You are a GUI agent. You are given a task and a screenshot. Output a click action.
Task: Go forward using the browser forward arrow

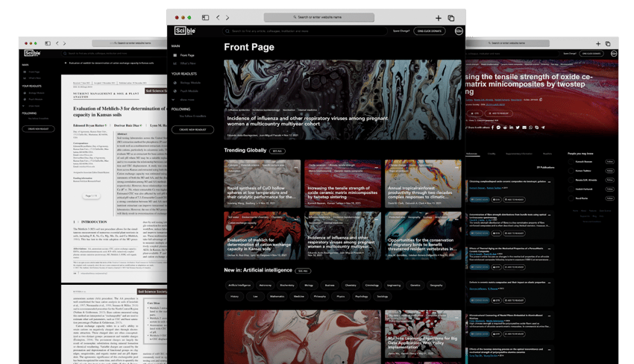point(227,17)
